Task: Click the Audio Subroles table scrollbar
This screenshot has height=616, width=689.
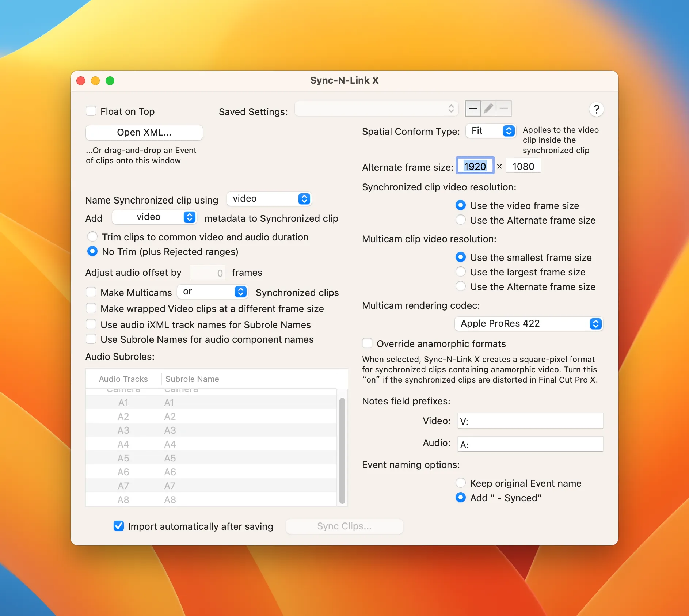Action: (342, 450)
